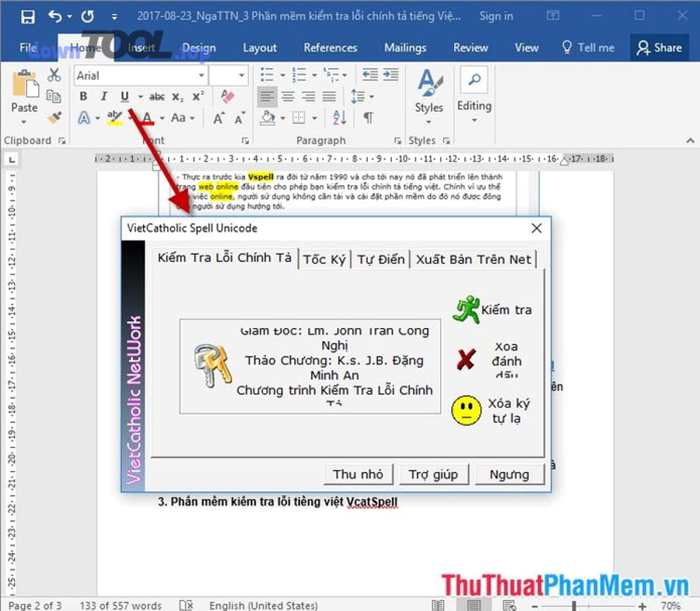Open Xuất Bản Trên Net tab

(x=474, y=260)
